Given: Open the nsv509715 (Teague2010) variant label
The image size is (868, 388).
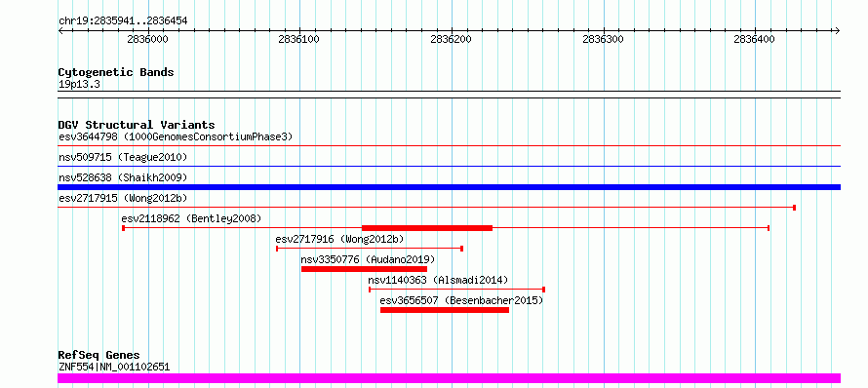Looking at the screenshot, I should pos(123,157).
